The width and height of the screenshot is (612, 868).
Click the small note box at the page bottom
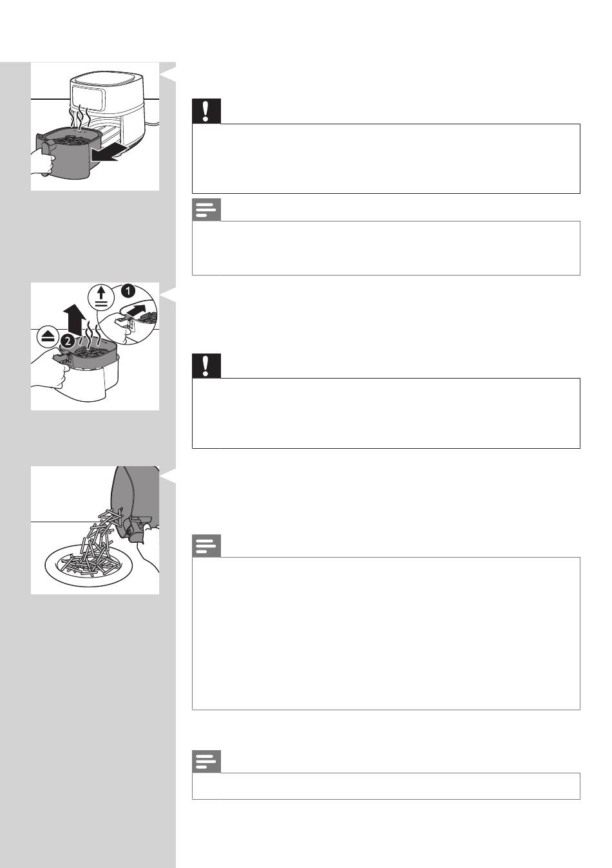[x=386, y=786]
